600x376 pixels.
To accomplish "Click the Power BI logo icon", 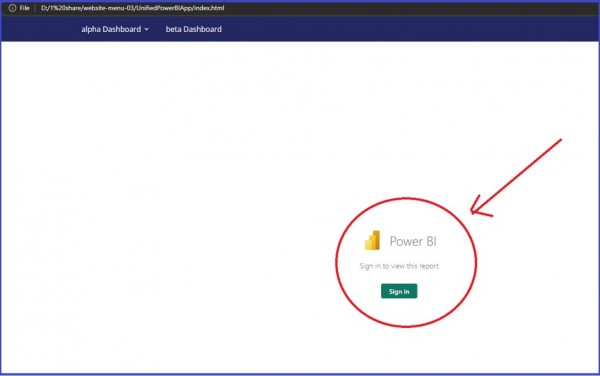I will [372, 240].
